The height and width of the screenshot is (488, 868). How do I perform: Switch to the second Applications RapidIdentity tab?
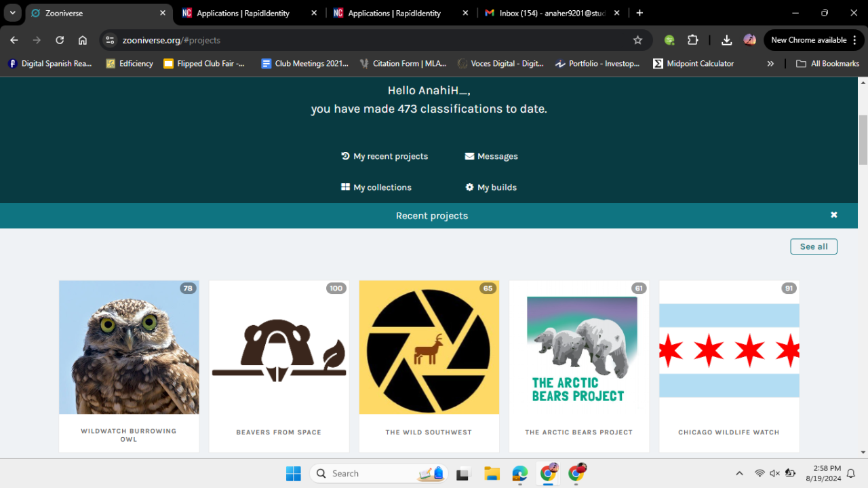pyautogui.click(x=400, y=13)
